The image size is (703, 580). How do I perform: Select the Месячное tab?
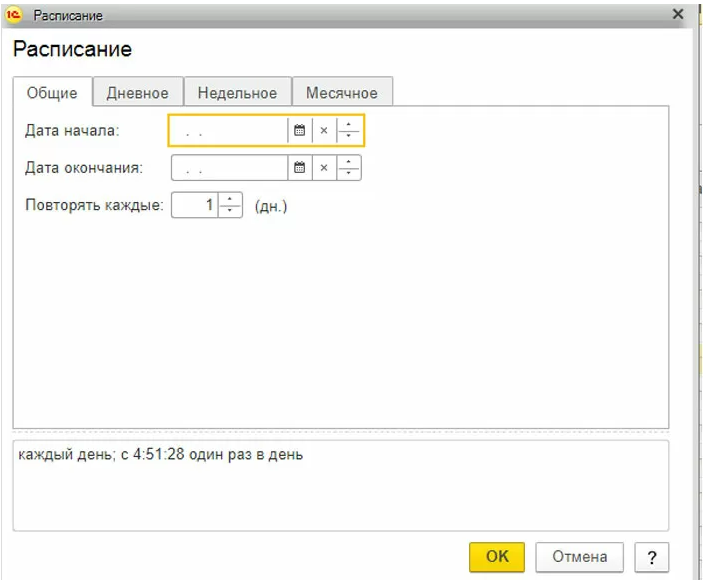click(342, 93)
